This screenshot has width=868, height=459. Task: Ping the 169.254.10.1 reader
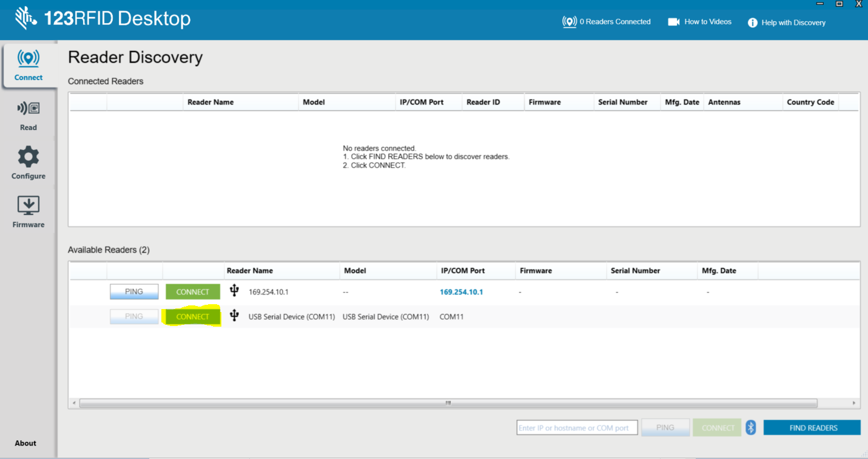(134, 292)
